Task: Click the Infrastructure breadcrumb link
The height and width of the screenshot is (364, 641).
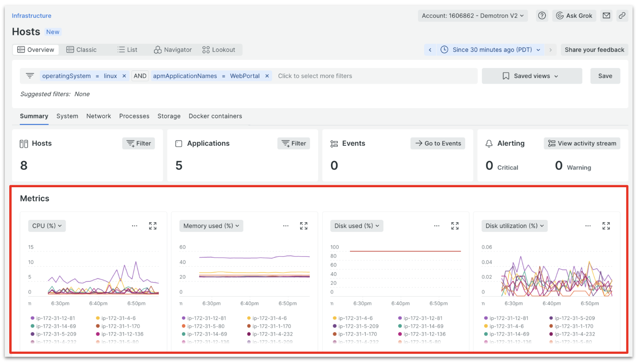Action: coord(31,16)
